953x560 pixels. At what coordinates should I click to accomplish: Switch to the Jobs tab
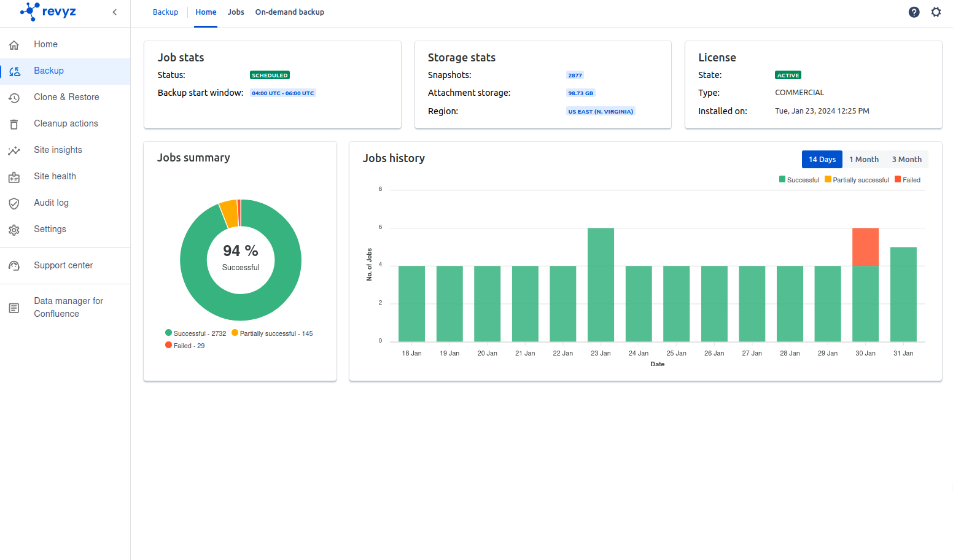[236, 12]
